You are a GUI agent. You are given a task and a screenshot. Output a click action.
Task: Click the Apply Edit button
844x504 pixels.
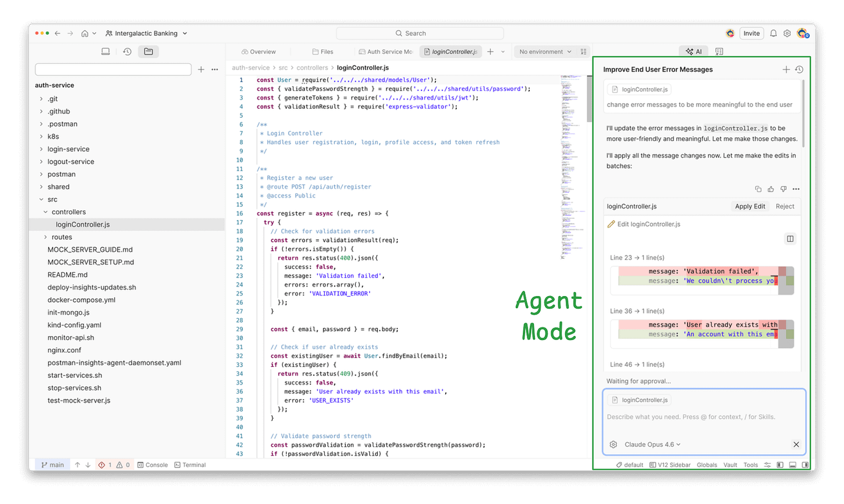click(750, 206)
